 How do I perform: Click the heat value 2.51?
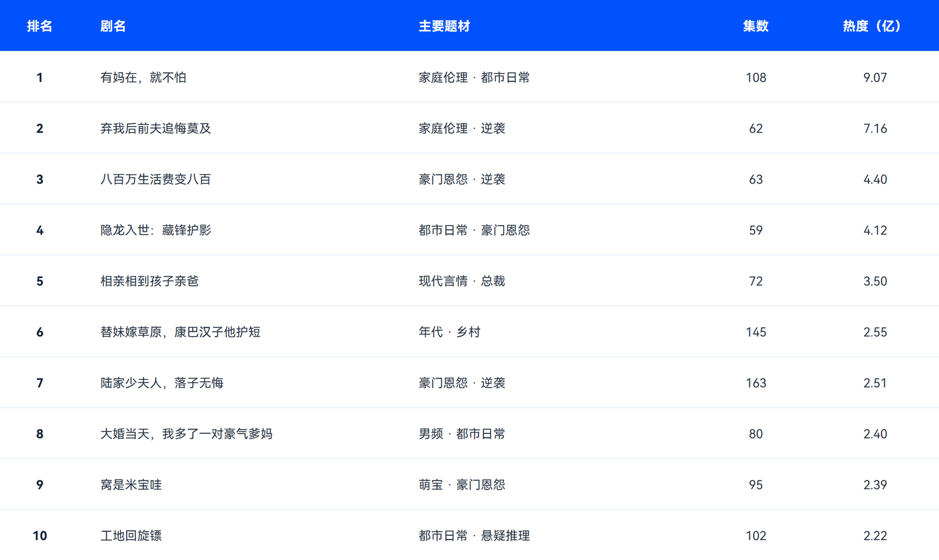pyautogui.click(x=875, y=383)
